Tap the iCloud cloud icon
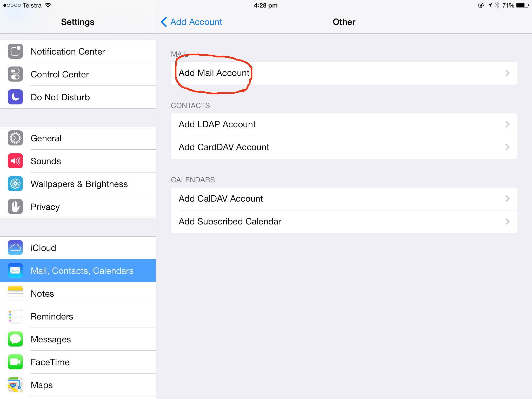The width and height of the screenshot is (532, 399). click(x=15, y=248)
